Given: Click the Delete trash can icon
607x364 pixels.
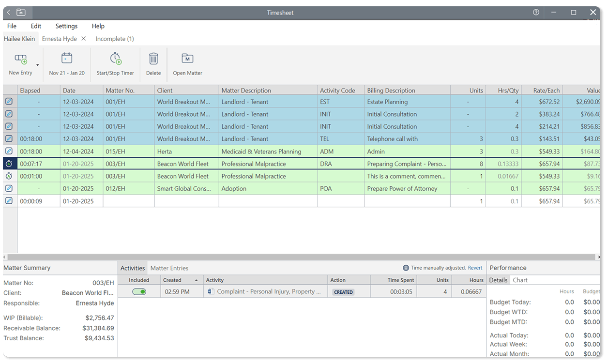Looking at the screenshot, I should (153, 59).
